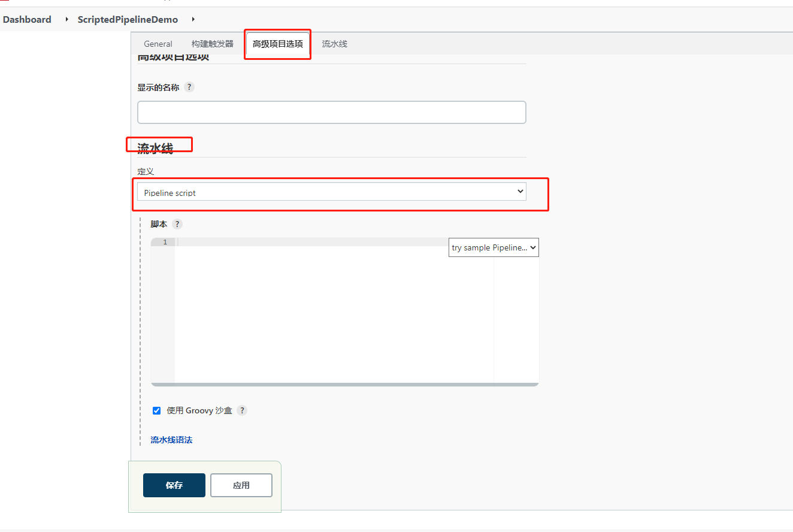Viewport: 793px width, 532px height.
Task: Open the 流水线语法 link
Action: pyautogui.click(x=171, y=440)
